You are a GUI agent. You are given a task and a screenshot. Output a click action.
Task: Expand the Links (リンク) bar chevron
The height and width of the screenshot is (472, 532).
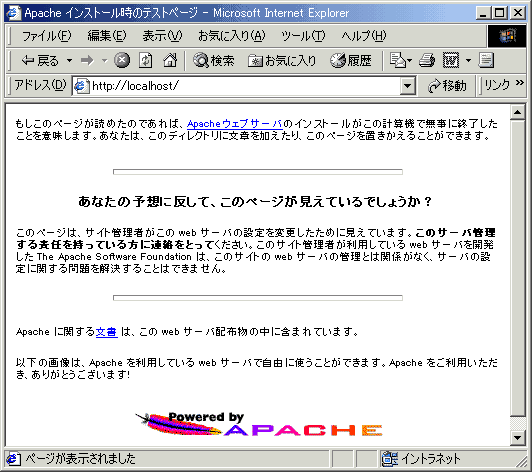[520, 83]
